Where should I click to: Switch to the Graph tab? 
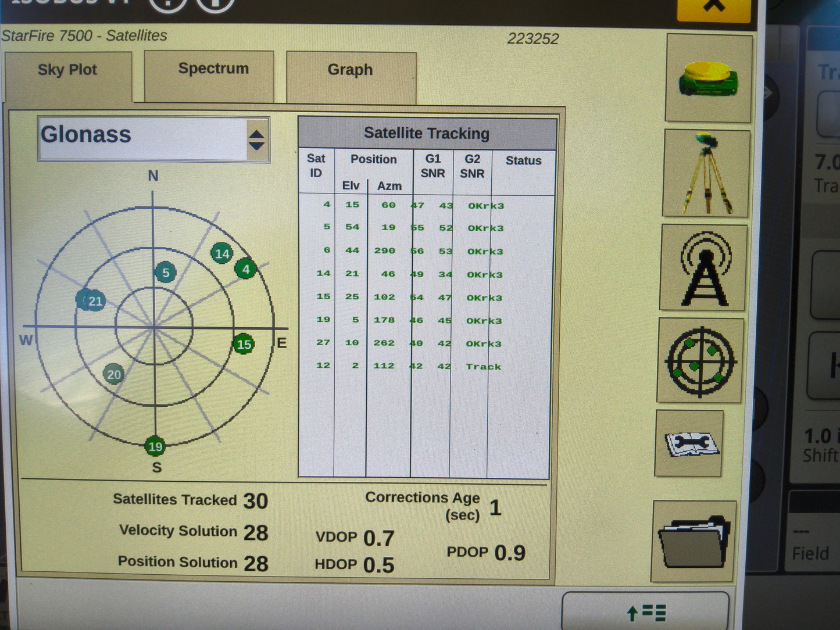coord(351,77)
